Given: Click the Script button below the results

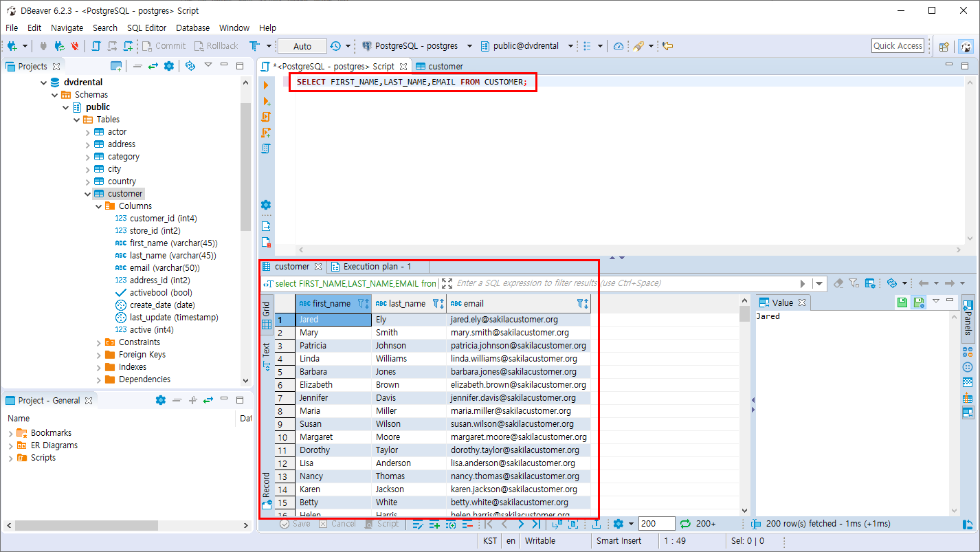Looking at the screenshot, I should [381, 524].
